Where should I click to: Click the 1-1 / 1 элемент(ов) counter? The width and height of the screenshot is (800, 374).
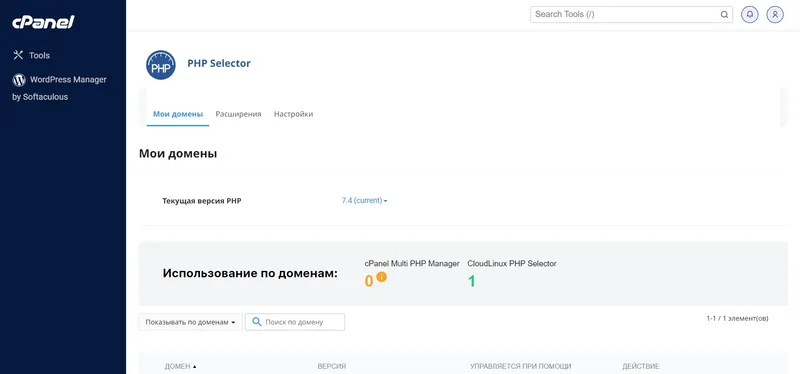pyautogui.click(x=737, y=318)
